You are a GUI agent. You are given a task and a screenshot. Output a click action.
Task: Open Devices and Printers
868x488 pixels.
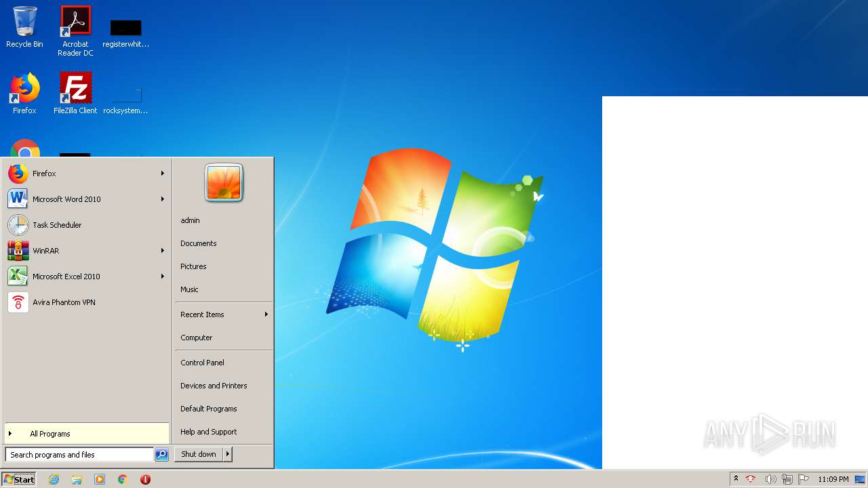214,386
